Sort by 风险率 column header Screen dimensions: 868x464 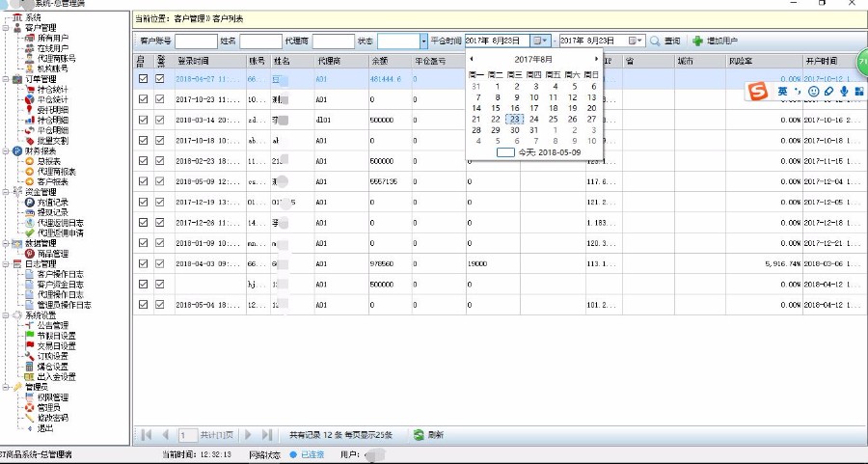click(x=764, y=61)
